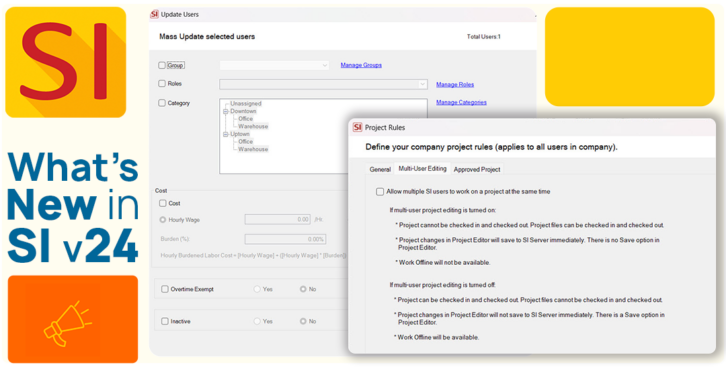726x367 pixels.
Task: Click the Work Offline will not be available line
Action: (x=443, y=262)
